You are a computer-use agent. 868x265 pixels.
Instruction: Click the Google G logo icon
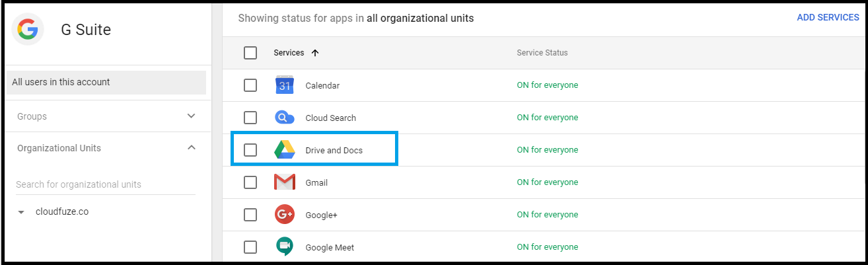tap(28, 29)
